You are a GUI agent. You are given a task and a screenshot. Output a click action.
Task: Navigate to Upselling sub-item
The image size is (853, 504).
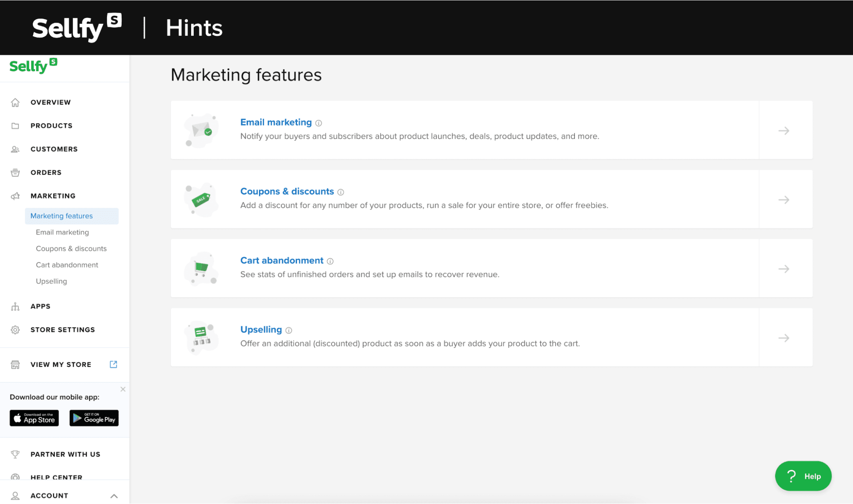pyautogui.click(x=51, y=281)
